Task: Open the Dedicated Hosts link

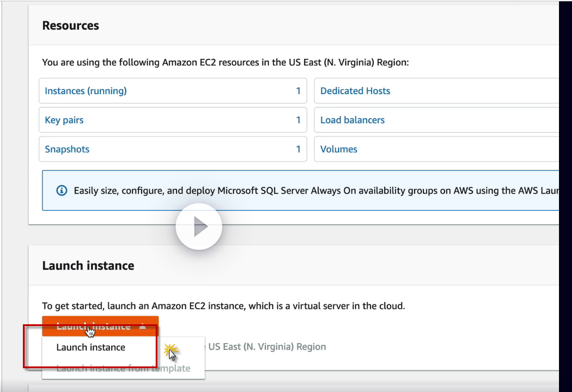Action: tap(355, 91)
